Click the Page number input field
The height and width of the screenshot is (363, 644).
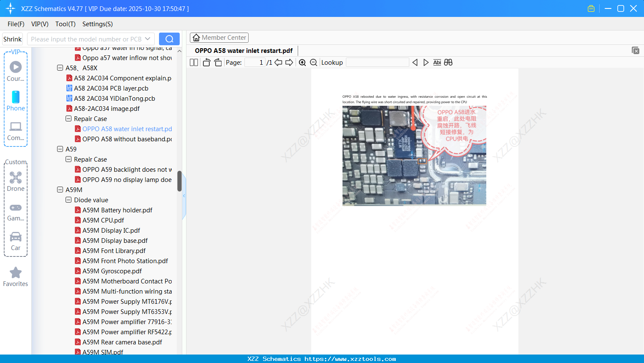[255, 62]
